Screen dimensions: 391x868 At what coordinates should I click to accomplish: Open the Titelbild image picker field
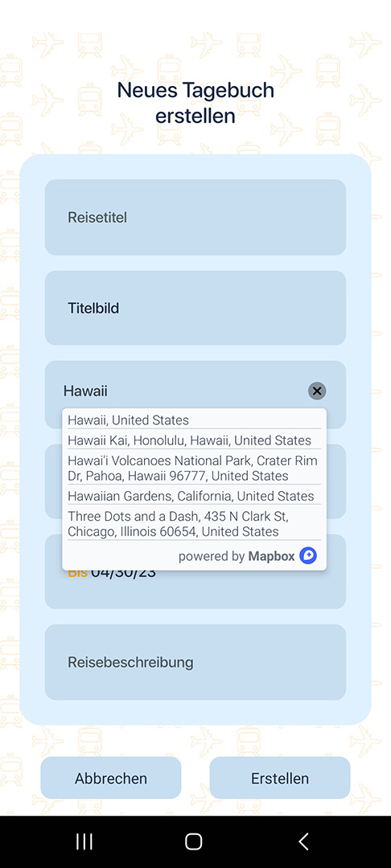195,308
